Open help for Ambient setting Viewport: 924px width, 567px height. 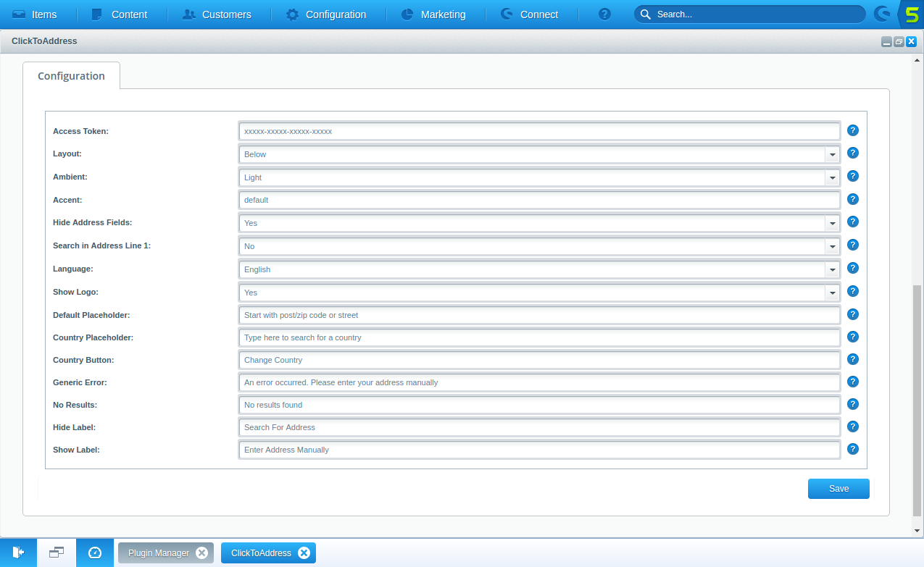point(853,176)
